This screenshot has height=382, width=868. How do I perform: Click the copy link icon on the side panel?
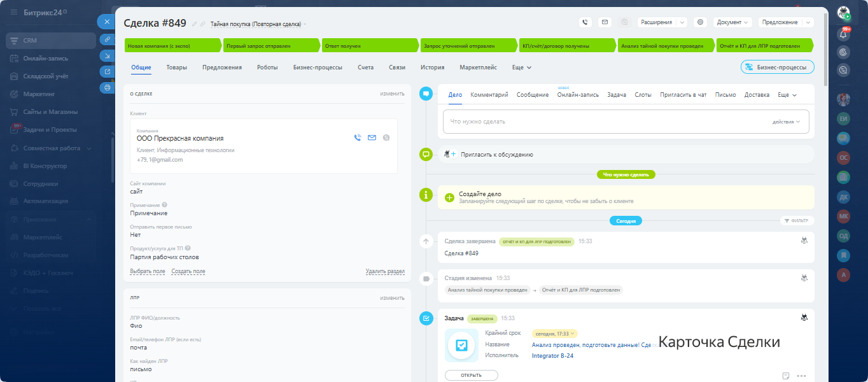click(107, 39)
